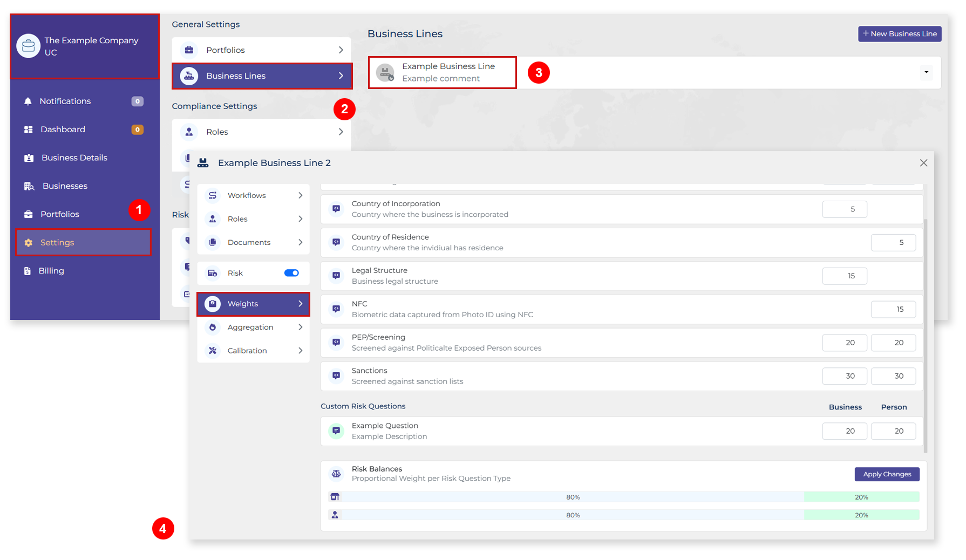The width and height of the screenshot is (966, 560).
Task: Click the Example Question business weight field
Action: pos(845,431)
